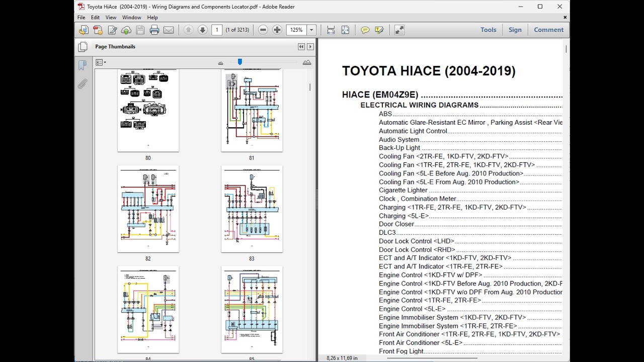The width and height of the screenshot is (644, 362).
Task: Add a sticky note comment
Action: (365, 30)
